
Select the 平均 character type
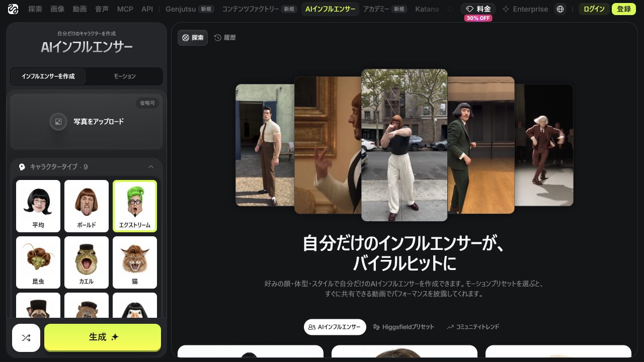tap(38, 206)
